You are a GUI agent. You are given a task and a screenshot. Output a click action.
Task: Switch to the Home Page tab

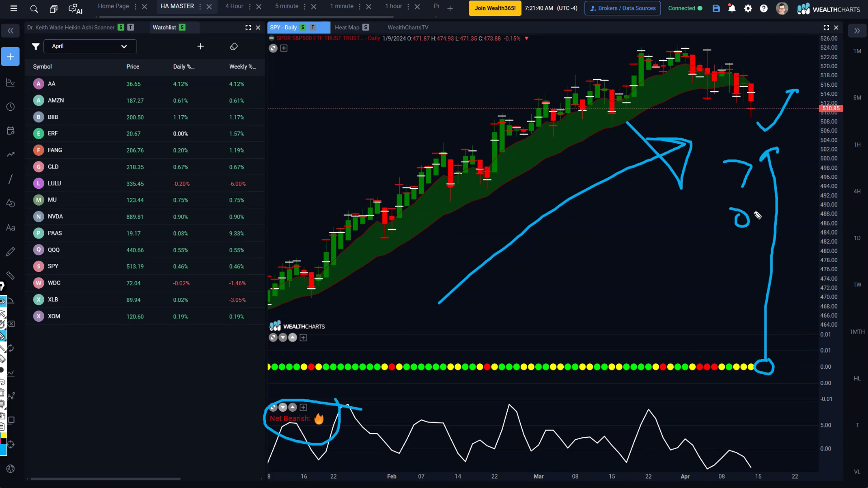[113, 6]
